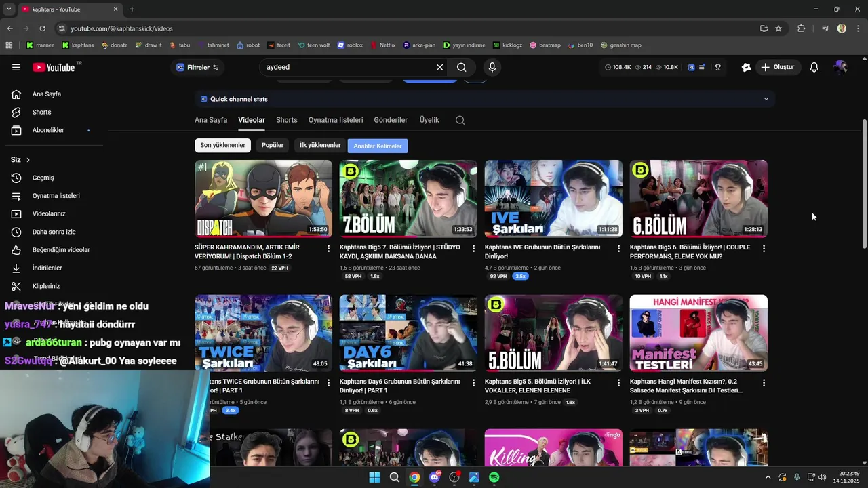
Task: Switch to the Shorts channel tab
Action: pos(287,120)
